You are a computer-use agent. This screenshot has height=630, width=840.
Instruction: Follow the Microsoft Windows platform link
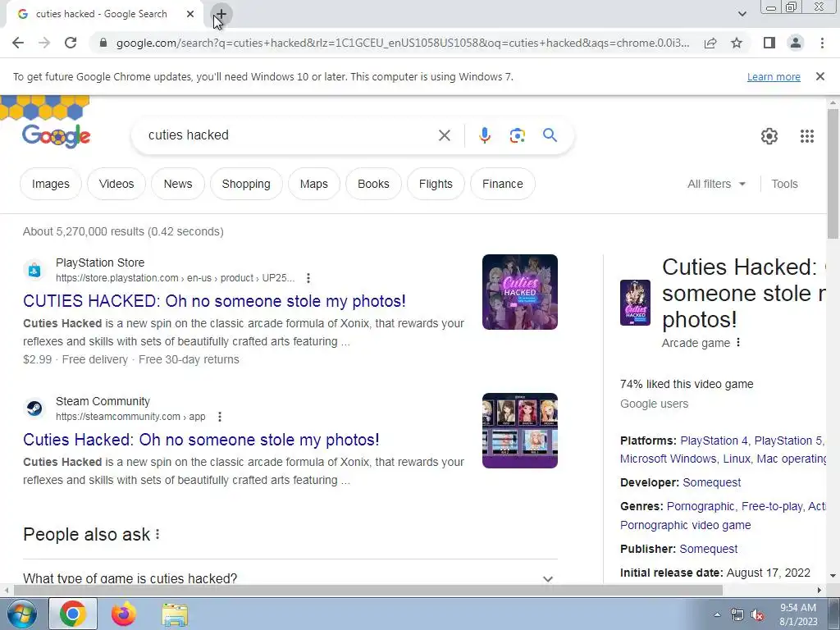668,459
